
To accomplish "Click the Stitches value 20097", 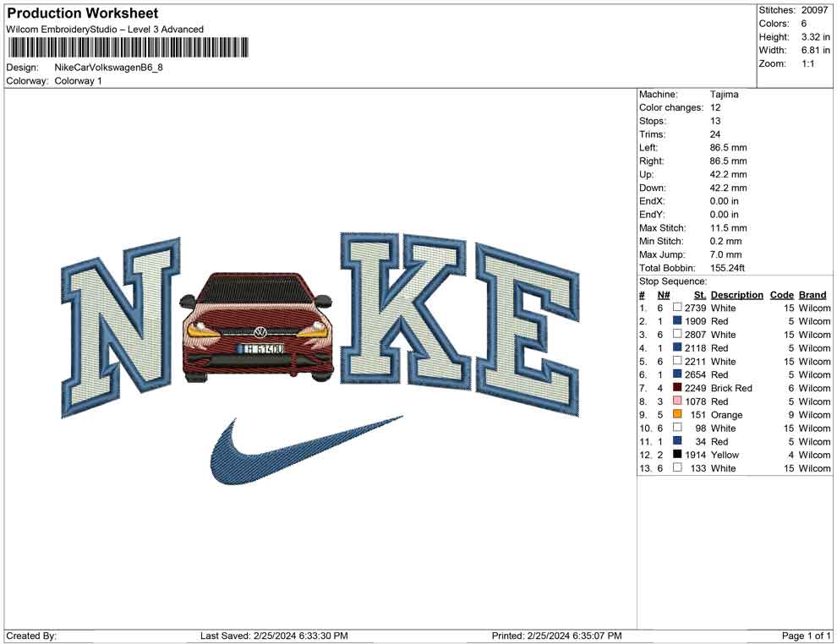I will tap(814, 10).
